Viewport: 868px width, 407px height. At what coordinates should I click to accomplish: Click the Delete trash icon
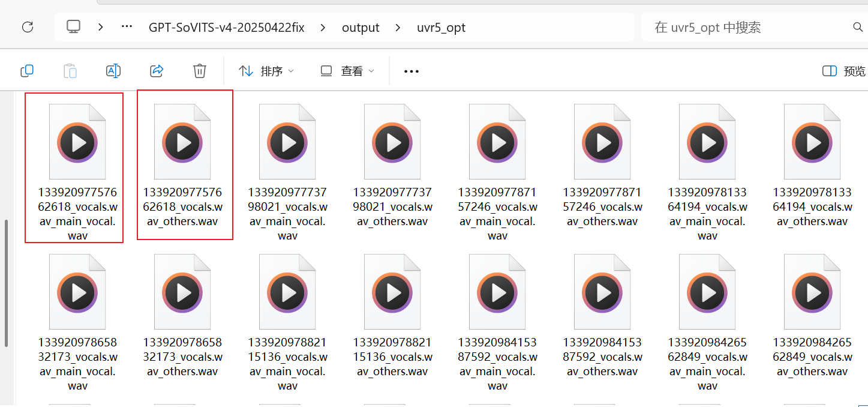click(200, 71)
